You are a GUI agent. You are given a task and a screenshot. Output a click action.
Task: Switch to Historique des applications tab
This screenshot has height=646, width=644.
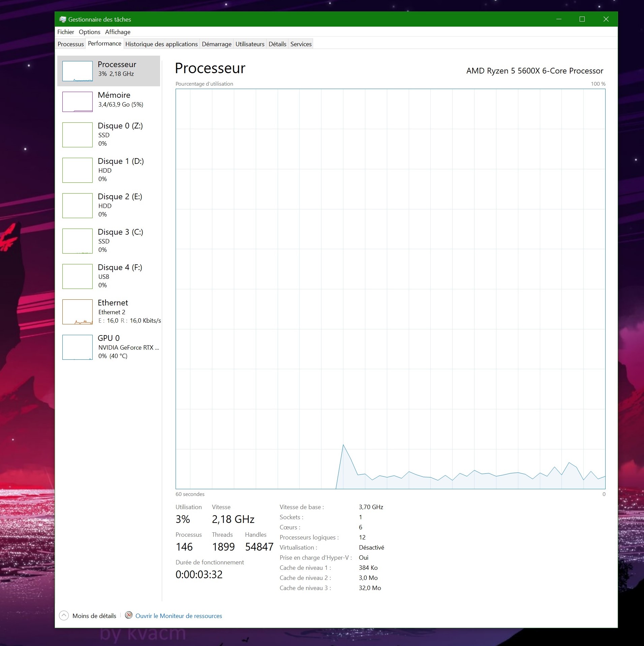(161, 44)
